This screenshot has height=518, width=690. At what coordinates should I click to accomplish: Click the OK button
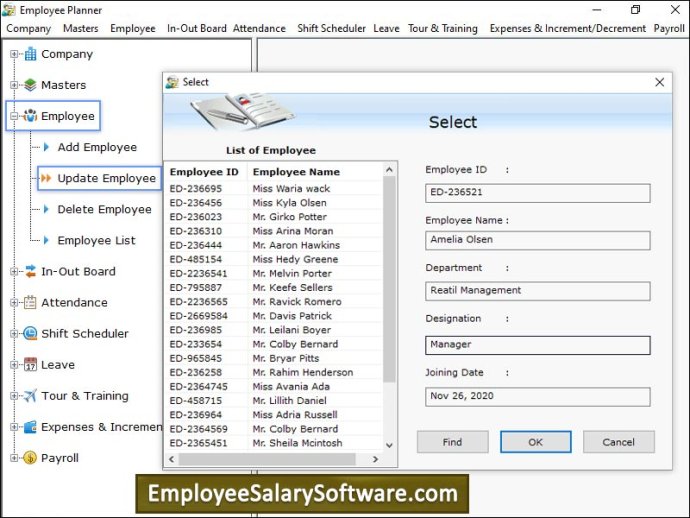click(536, 442)
